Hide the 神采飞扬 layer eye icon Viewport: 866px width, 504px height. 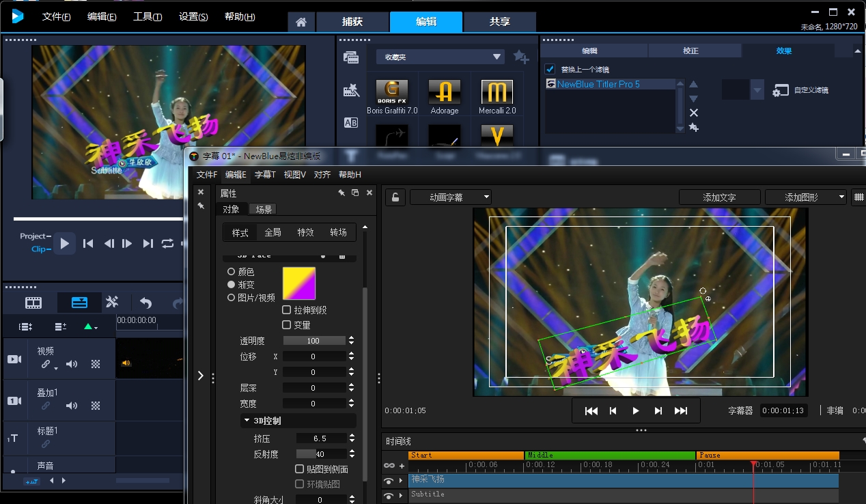click(389, 480)
